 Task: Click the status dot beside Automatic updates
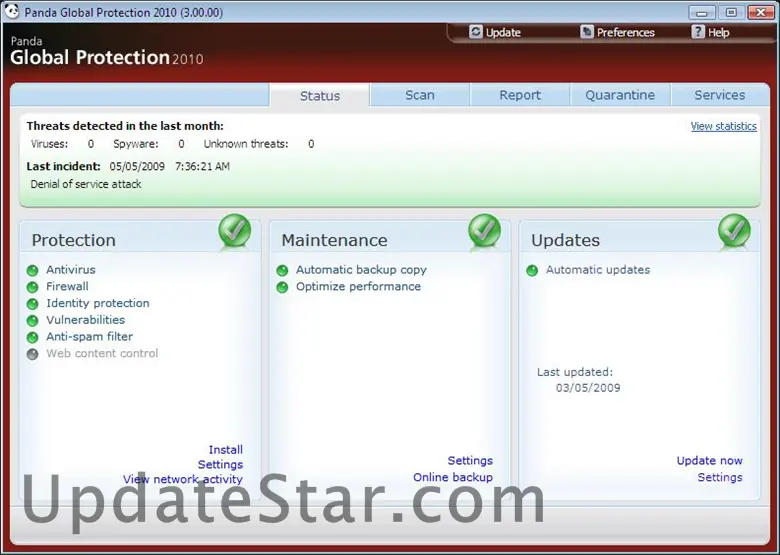click(532, 271)
